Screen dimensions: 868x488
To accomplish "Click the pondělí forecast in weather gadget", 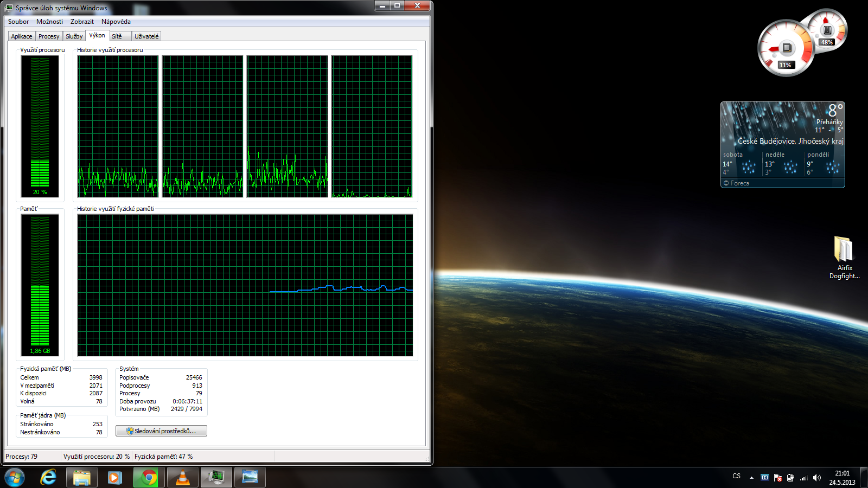I will pos(824,164).
